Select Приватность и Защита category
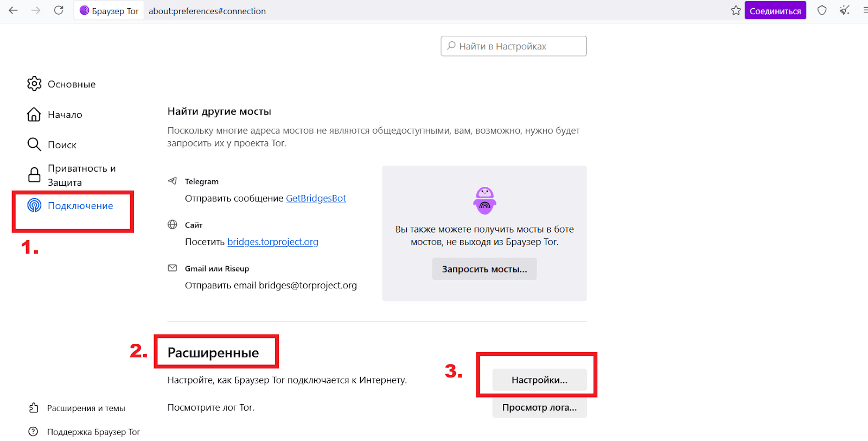The width and height of the screenshot is (868, 441). click(x=72, y=175)
